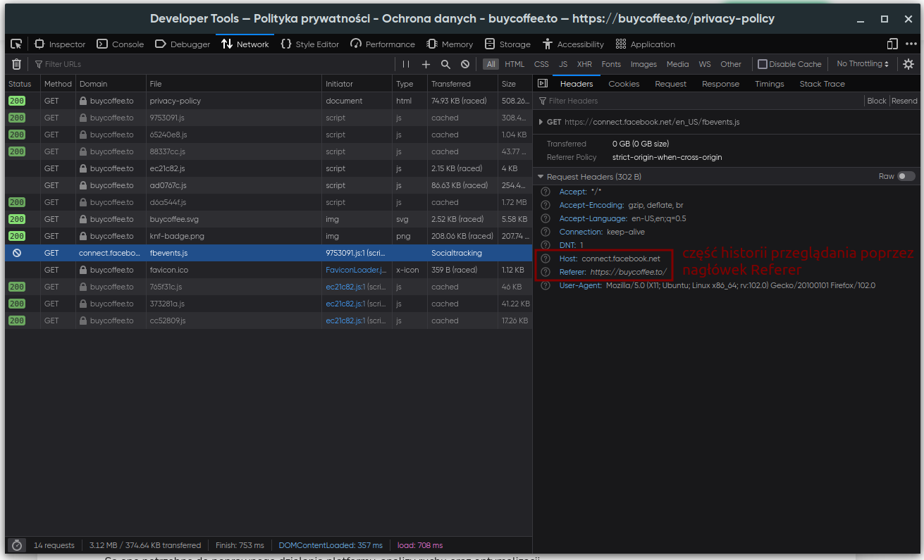The width and height of the screenshot is (924, 560).
Task: Click the plus icon in network toolbar
Action: tap(426, 64)
